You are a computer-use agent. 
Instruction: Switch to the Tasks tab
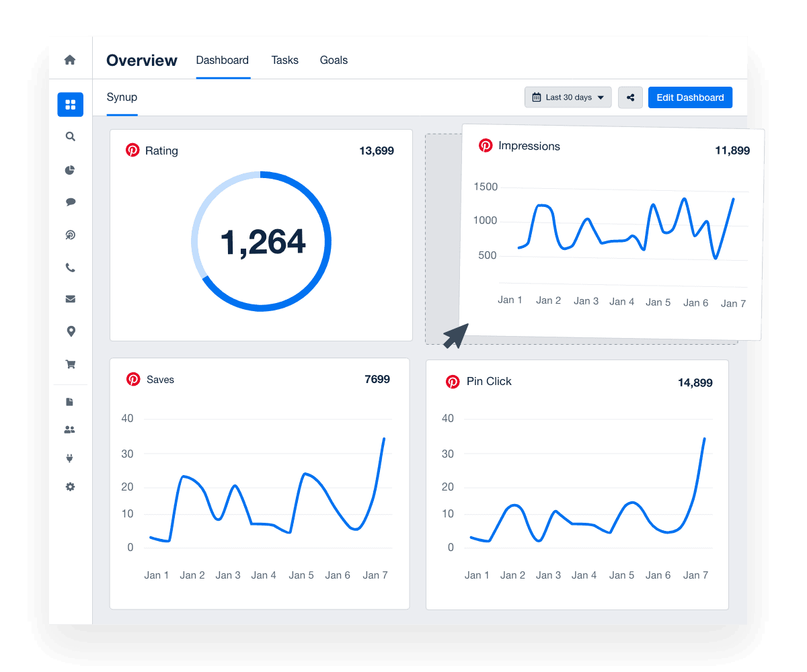click(284, 60)
